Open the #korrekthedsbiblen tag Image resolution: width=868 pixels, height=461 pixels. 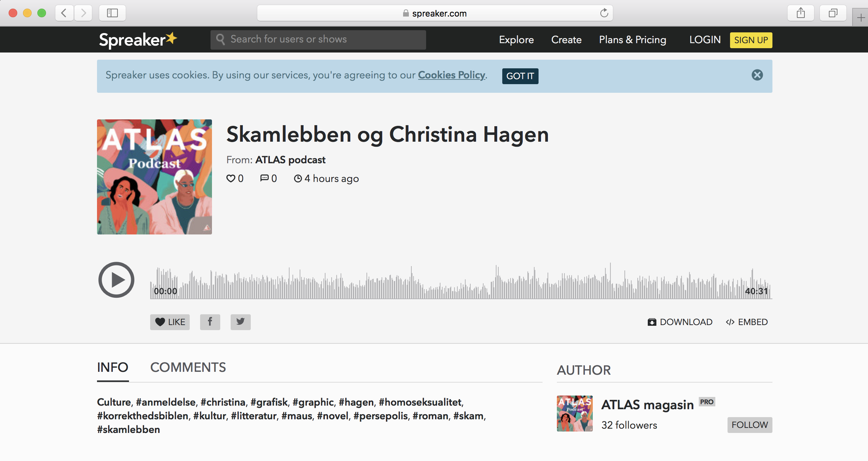click(143, 416)
